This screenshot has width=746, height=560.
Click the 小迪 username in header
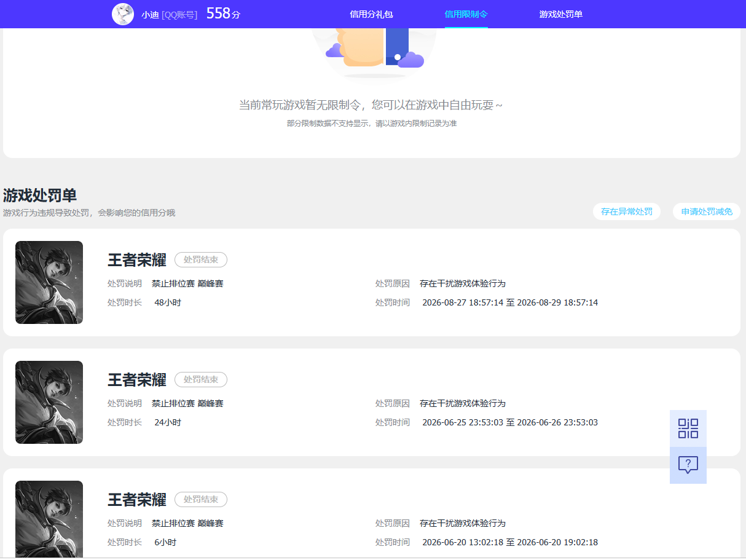click(x=150, y=15)
